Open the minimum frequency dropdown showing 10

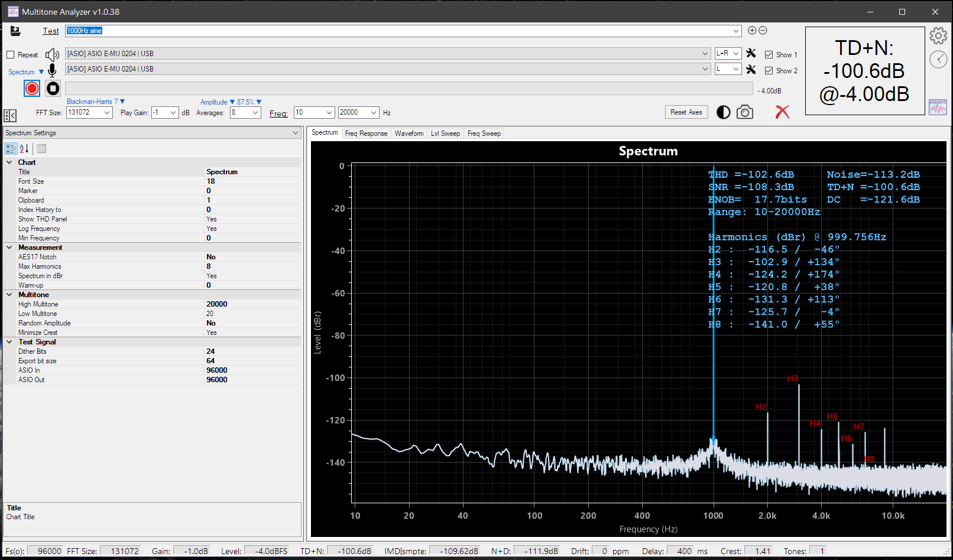[x=329, y=112]
